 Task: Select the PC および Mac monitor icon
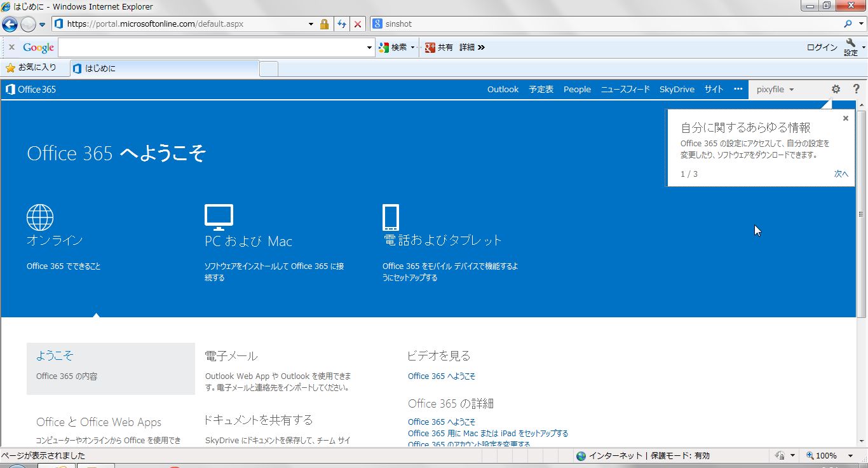219,217
